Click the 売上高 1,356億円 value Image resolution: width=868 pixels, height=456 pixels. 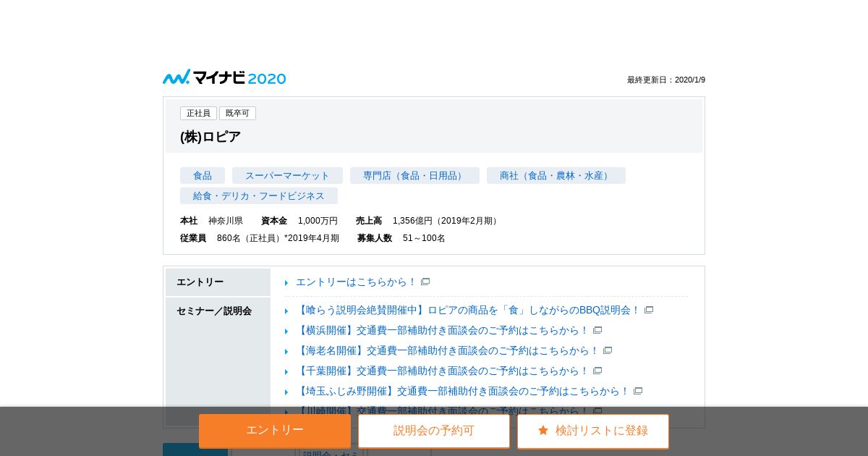446,221
